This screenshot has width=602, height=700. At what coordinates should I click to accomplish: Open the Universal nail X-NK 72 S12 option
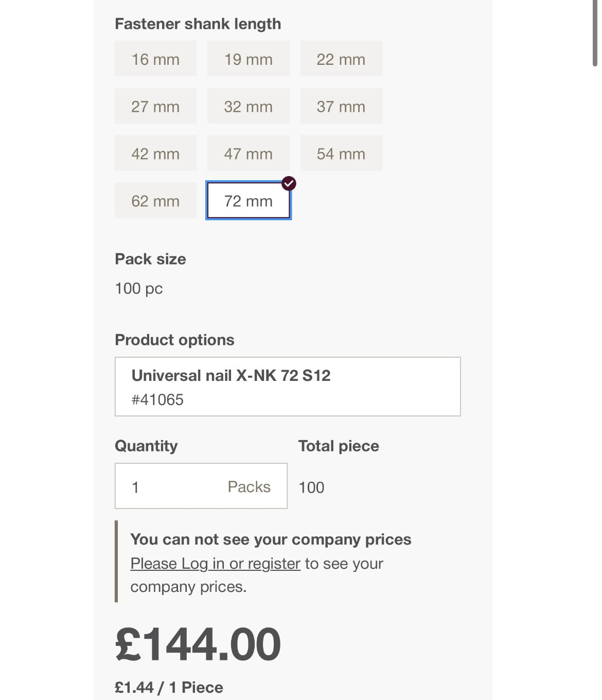coord(287,387)
